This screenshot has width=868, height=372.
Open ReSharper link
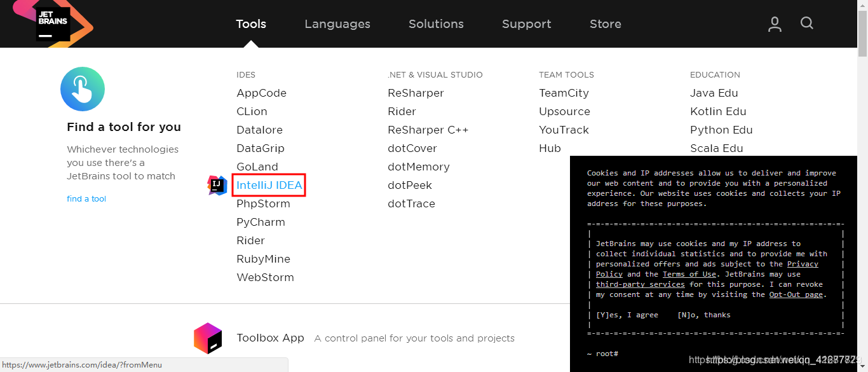(x=416, y=93)
